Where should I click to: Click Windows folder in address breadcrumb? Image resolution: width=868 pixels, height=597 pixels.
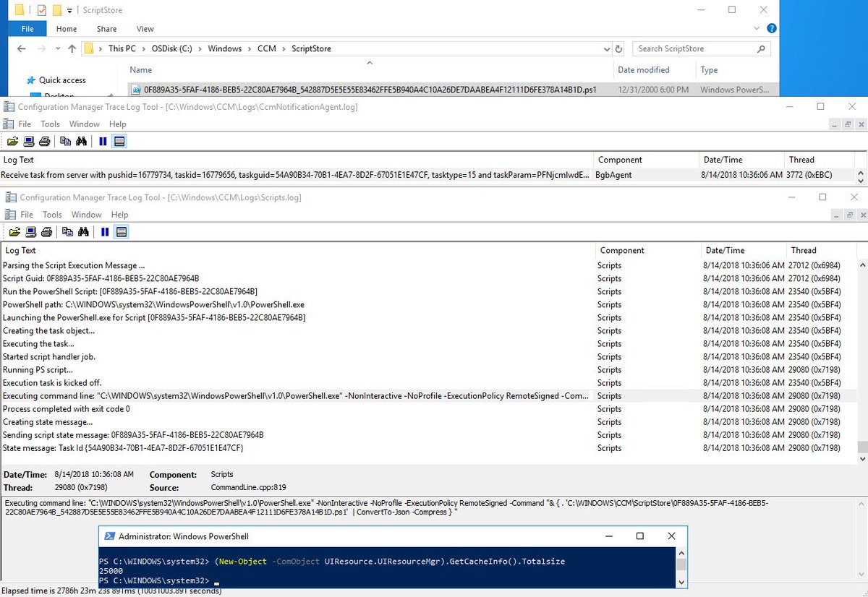click(x=225, y=49)
